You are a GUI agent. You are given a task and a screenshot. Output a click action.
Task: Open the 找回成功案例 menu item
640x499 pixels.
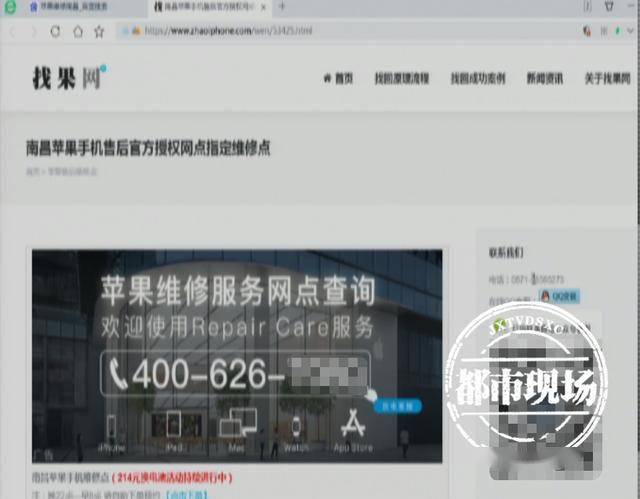click(x=478, y=78)
